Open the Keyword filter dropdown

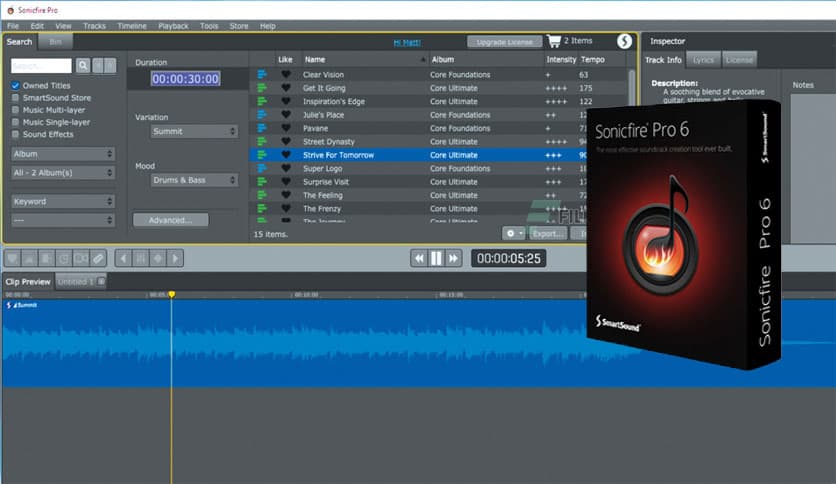tap(63, 201)
